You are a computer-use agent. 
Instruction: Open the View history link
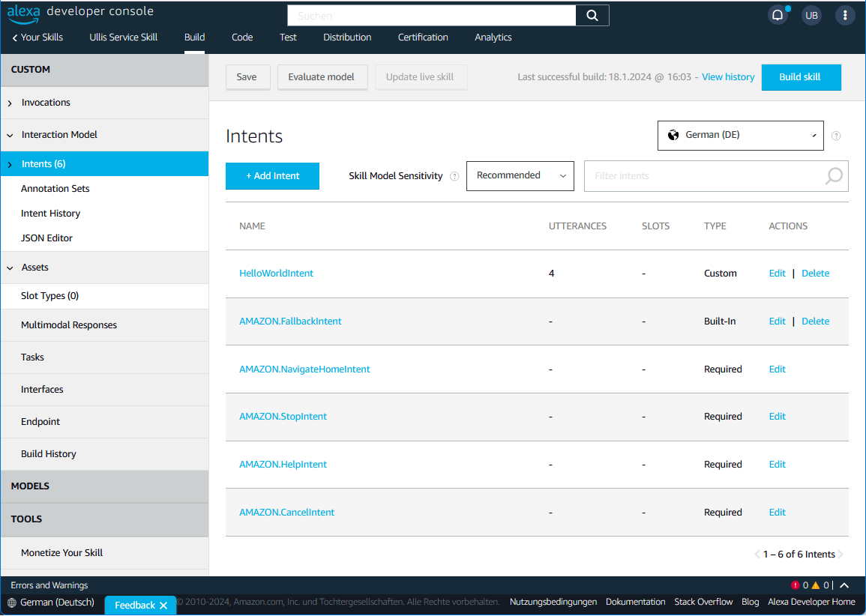[x=728, y=77]
